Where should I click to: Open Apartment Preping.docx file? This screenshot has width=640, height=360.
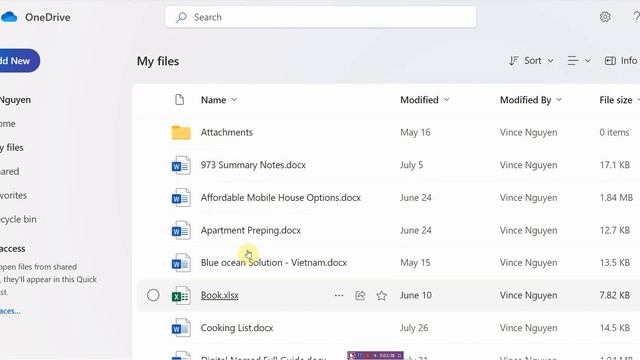tap(251, 230)
